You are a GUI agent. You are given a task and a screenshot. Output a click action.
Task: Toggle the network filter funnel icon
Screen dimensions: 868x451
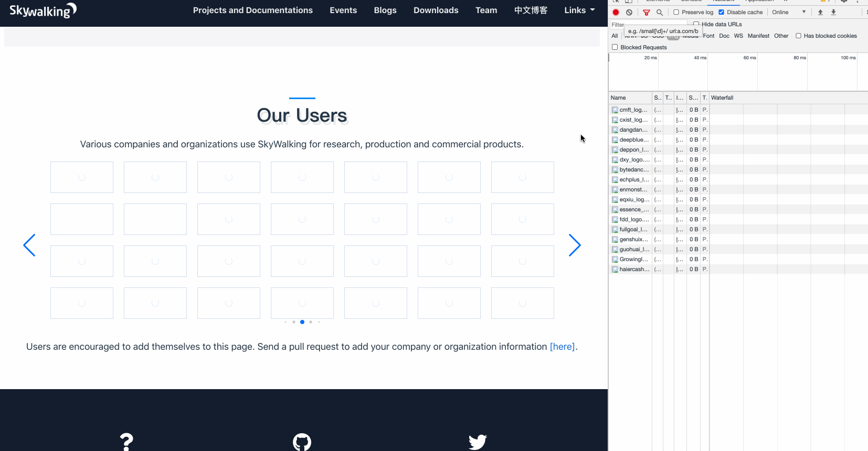click(x=647, y=12)
